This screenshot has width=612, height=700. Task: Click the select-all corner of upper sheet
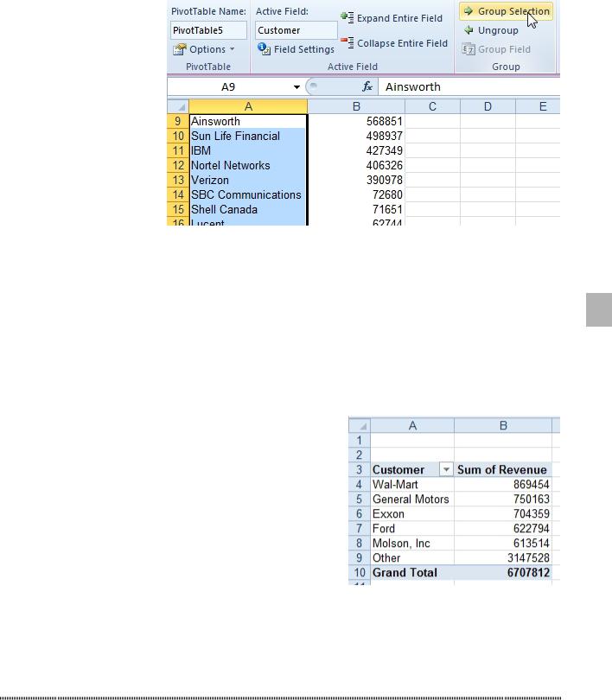[178, 106]
